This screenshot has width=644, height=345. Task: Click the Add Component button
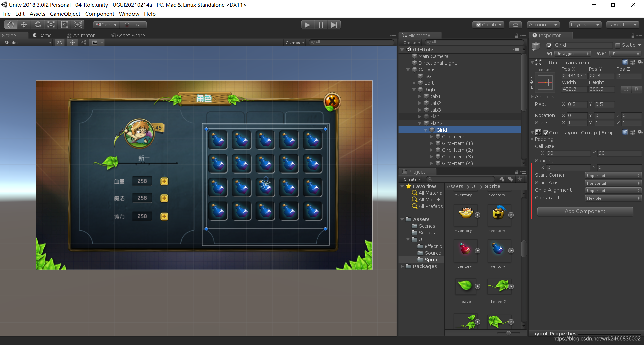click(585, 211)
